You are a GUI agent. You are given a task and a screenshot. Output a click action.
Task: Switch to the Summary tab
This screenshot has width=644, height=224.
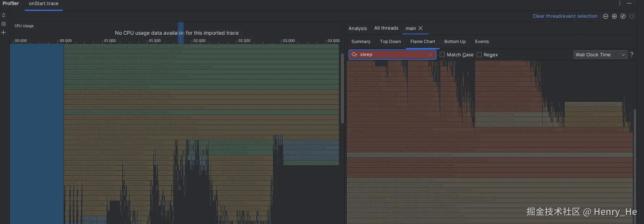coord(361,42)
